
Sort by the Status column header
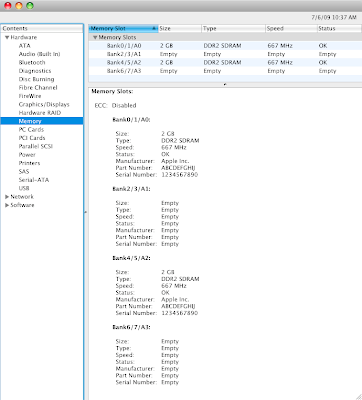[339, 29]
